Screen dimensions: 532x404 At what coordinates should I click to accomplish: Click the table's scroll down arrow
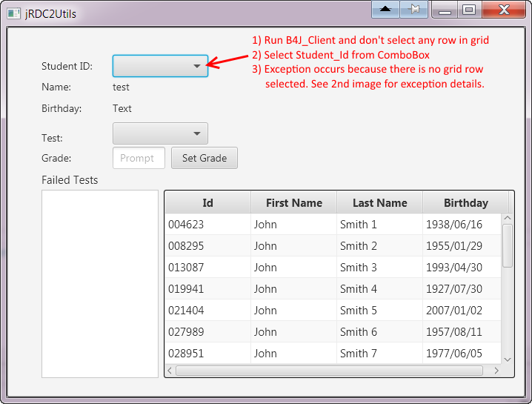508,360
